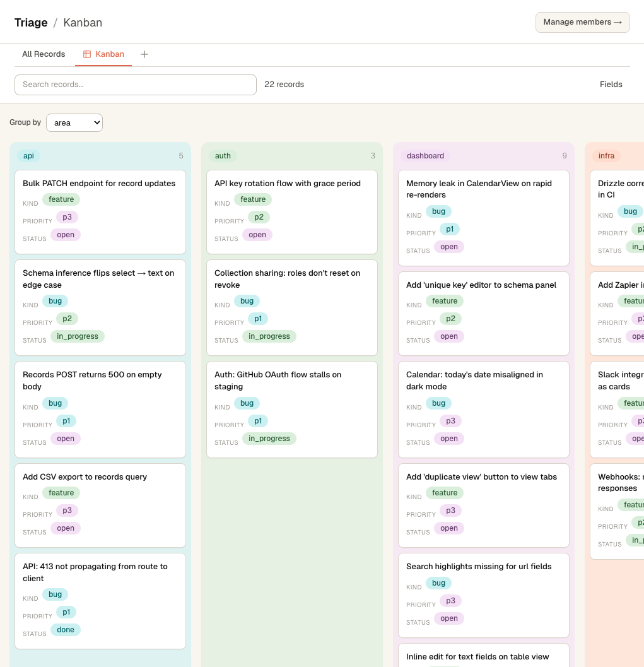Viewport: 644px width, 667px height.
Task: Click 'p3' priority on Calendar dark mode card
Action: [x=450, y=421]
